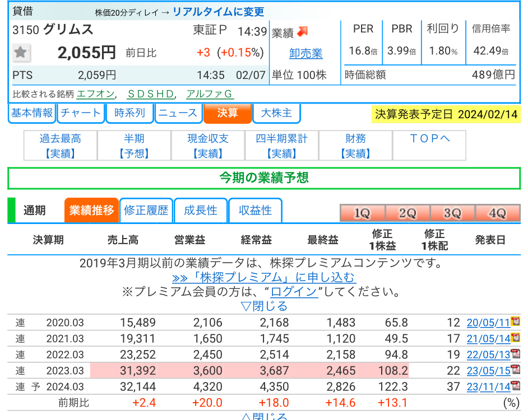Click the 時価総額 value 489億円
Screen dimensions: 528x420
[493, 74]
